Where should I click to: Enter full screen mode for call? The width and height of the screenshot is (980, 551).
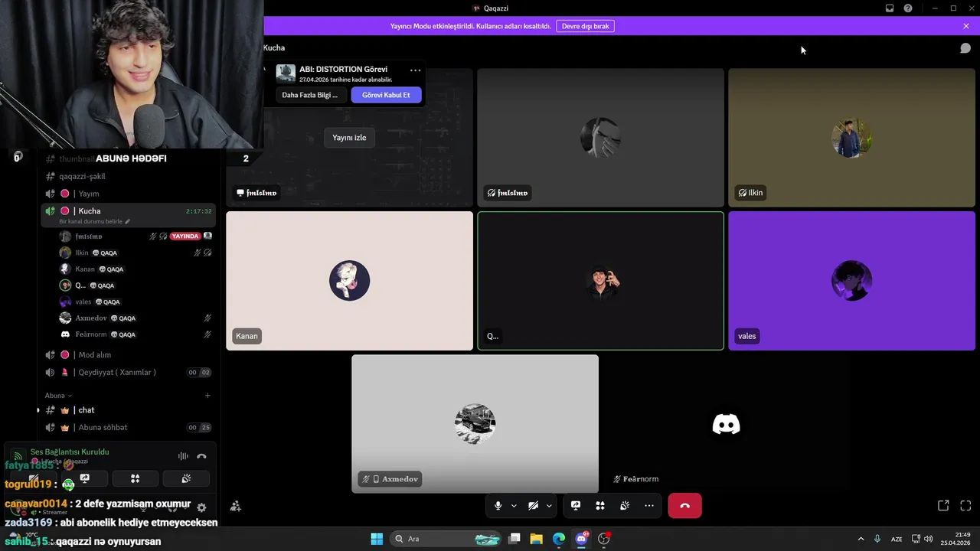[x=965, y=506]
